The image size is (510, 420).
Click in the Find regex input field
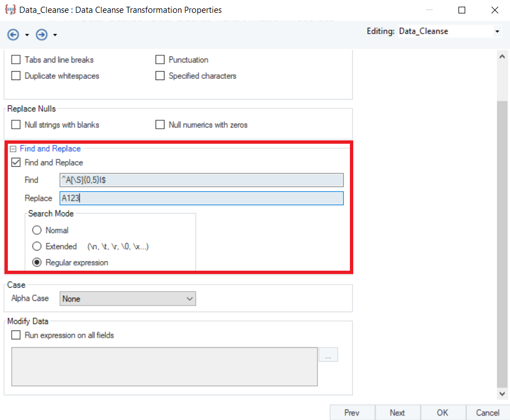point(202,180)
